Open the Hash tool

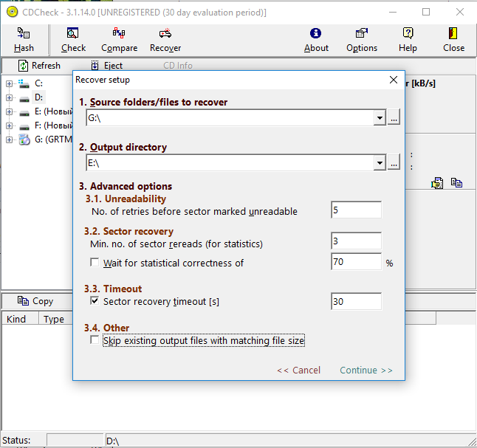(x=24, y=40)
